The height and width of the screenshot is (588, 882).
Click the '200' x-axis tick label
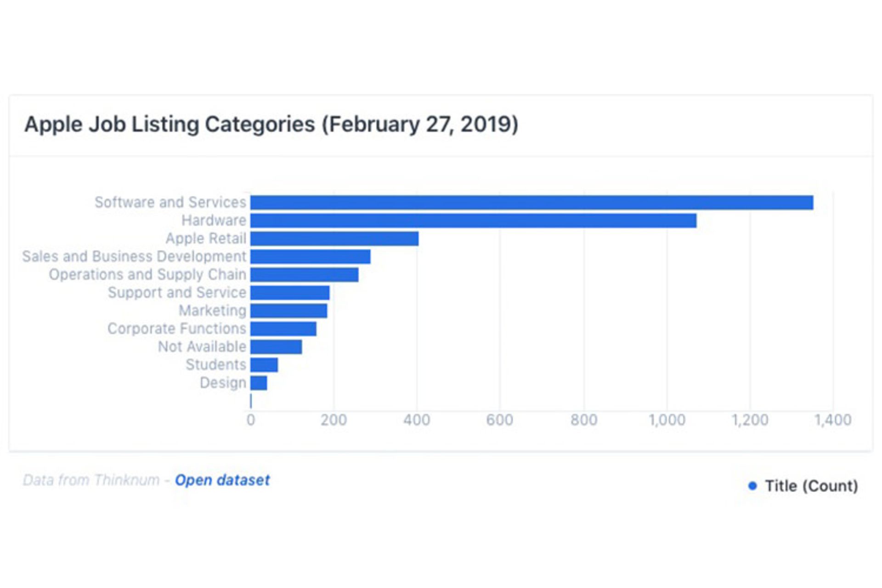[x=334, y=420]
